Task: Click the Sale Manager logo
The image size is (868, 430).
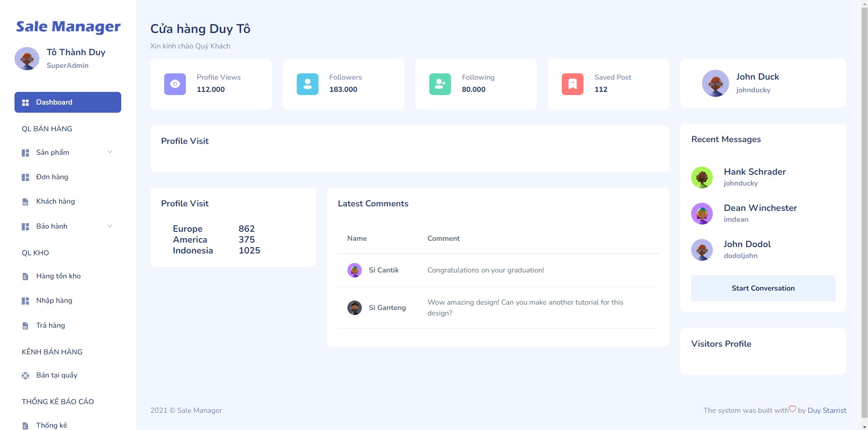Action: [68, 27]
